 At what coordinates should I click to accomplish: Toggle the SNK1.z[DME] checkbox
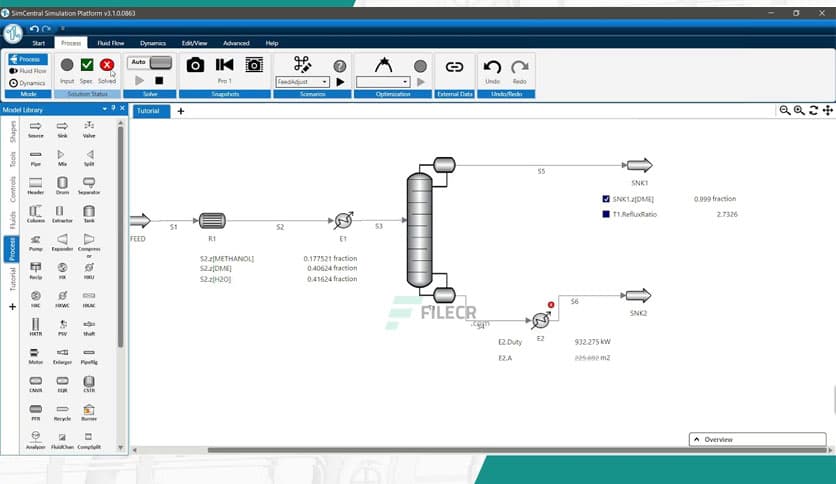(x=606, y=199)
